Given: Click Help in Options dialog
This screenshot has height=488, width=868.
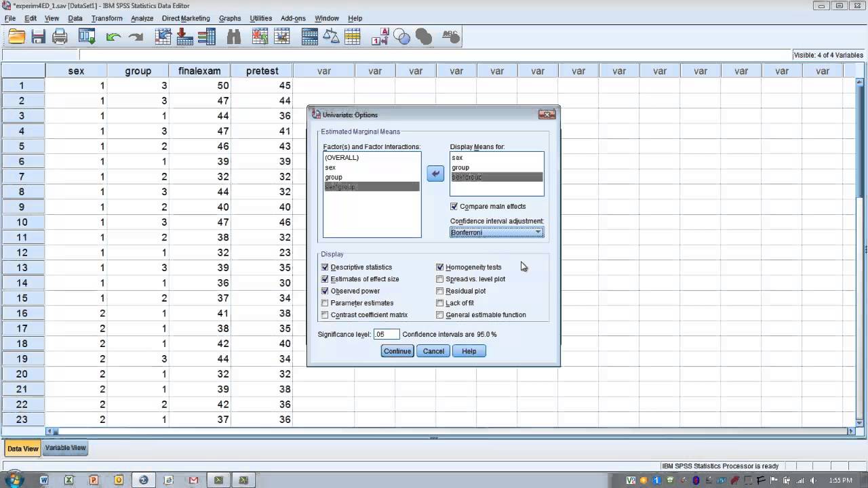Looking at the screenshot, I should 469,351.
